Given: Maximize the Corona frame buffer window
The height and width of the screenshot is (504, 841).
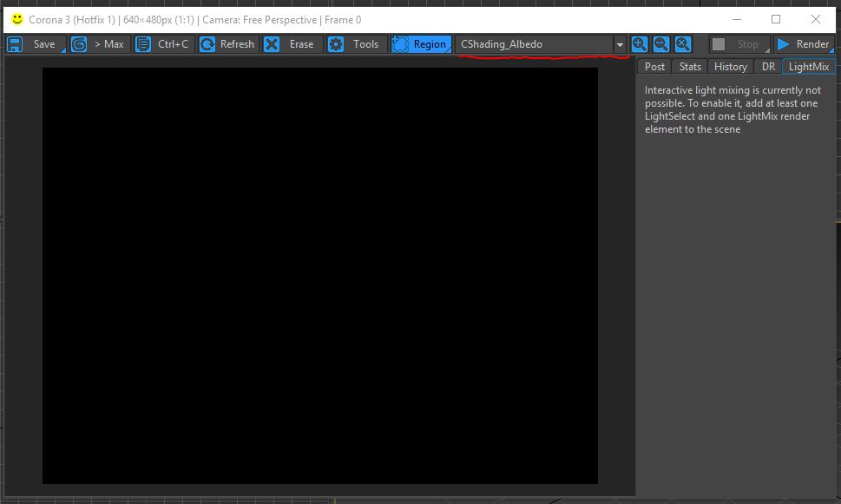Looking at the screenshot, I should (776, 19).
